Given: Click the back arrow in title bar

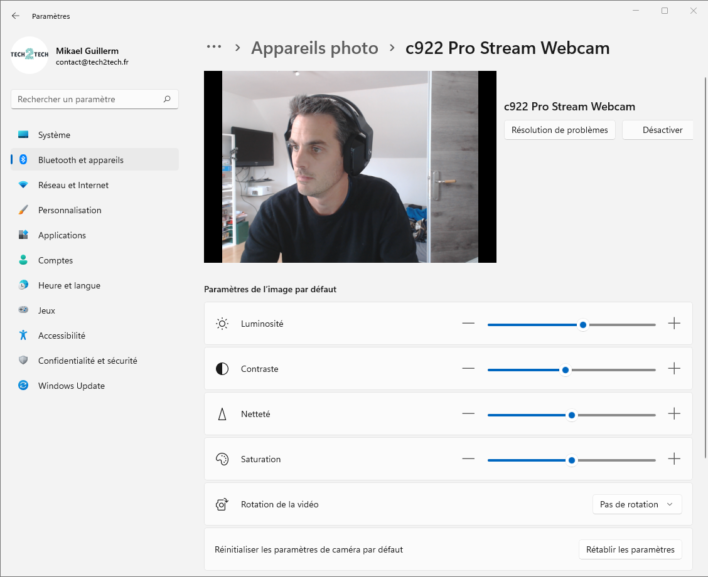Looking at the screenshot, I should point(15,16).
